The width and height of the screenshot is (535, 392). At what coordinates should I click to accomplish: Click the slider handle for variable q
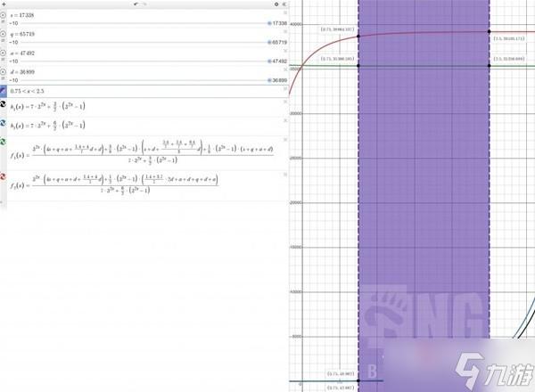[269, 42]
